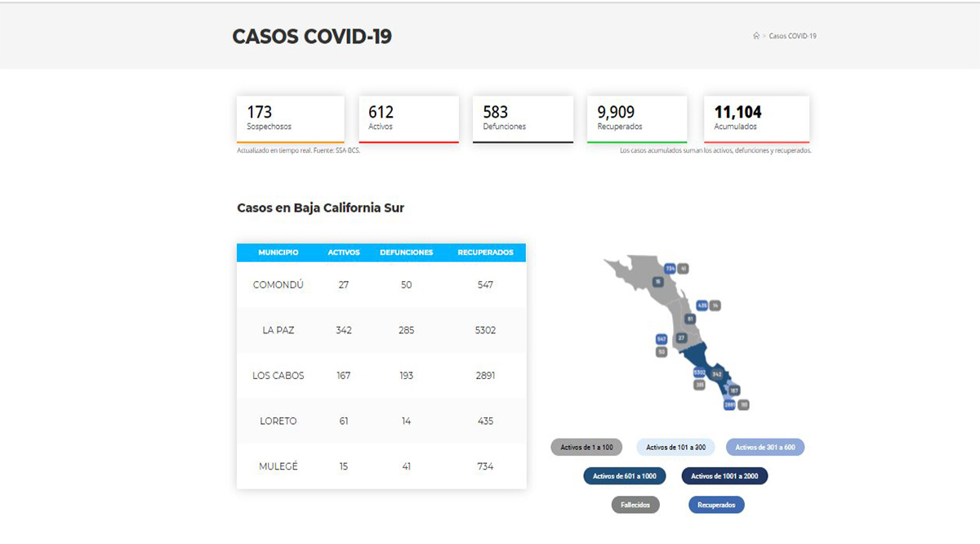980x544 pixels.
Task: Click the 734 recovered marker on the map
Action: tap(670, 269)
